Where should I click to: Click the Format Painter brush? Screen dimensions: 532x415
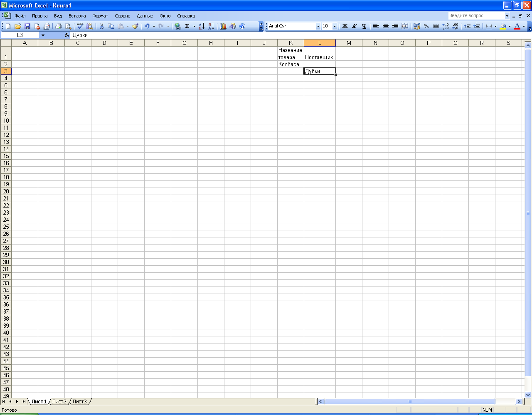135,26
